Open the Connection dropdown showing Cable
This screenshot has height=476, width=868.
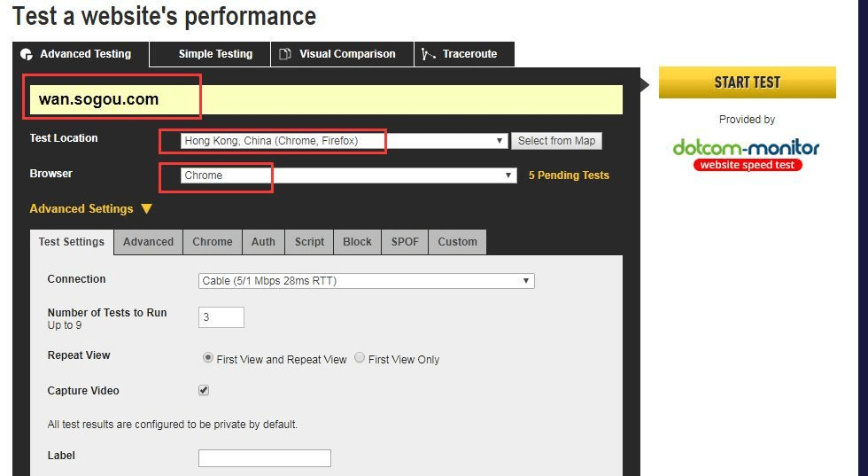[x=367, y=281]
